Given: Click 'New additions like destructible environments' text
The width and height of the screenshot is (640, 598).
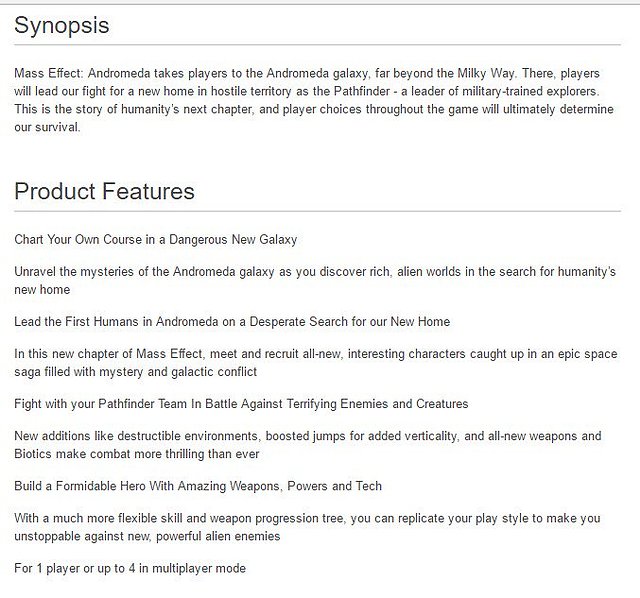Looking at the screenshot, I should point(308,445).
